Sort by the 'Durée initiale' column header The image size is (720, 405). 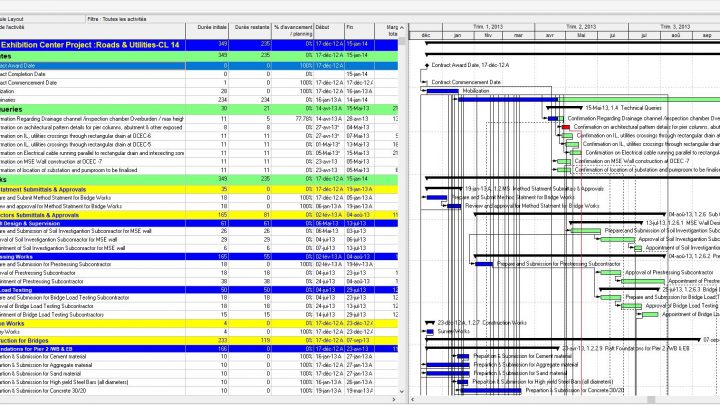pos(207,31)
